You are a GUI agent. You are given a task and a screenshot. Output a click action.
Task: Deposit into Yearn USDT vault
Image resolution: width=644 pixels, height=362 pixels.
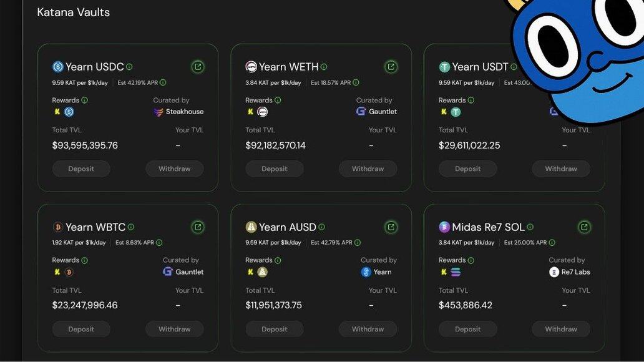pos(467,169)
